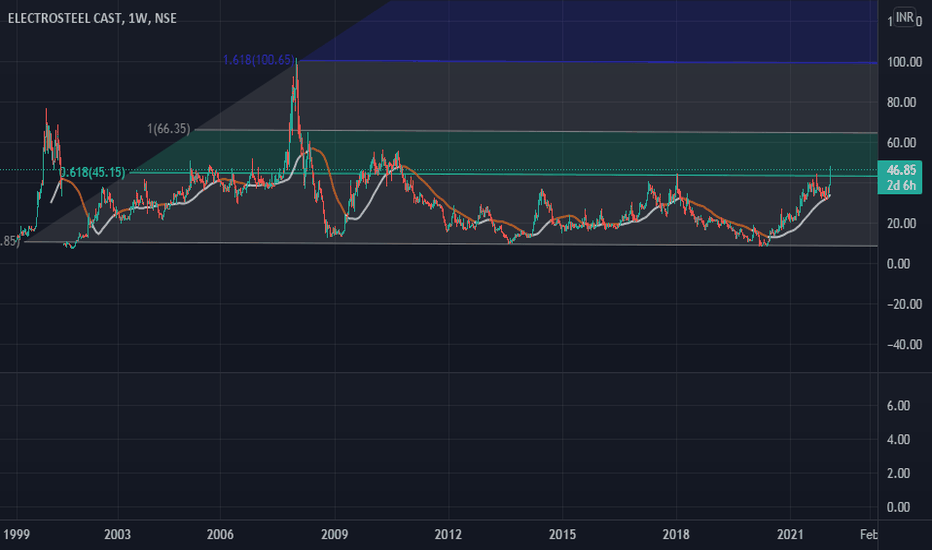Click the 60.00 price axis label

tap(902, 143)
